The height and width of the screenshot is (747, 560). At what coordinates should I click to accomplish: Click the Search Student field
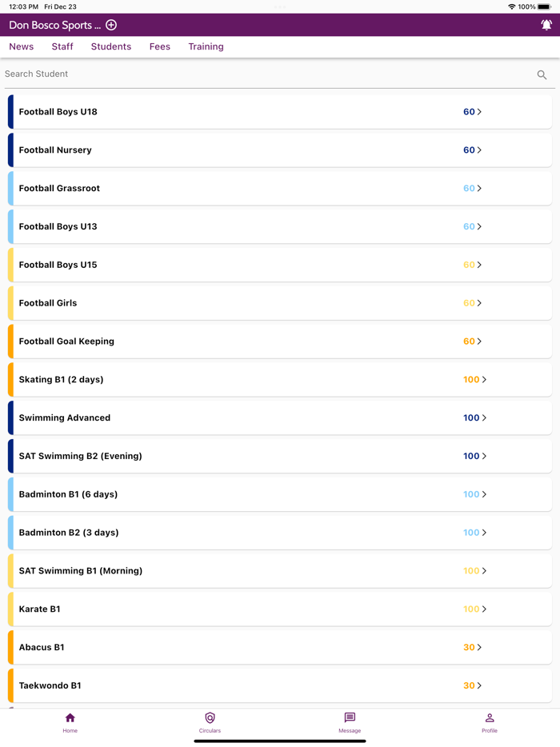coord(264,74)
